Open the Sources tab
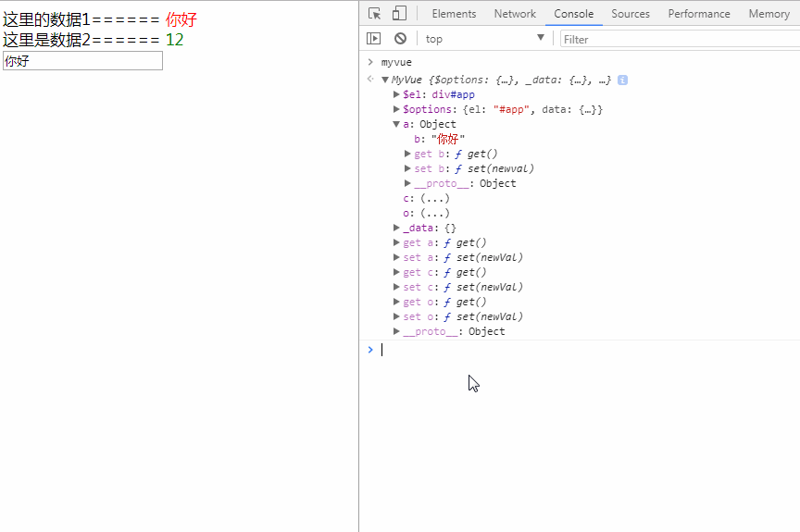This screenshot has width=800, height=532. (631, 14)
